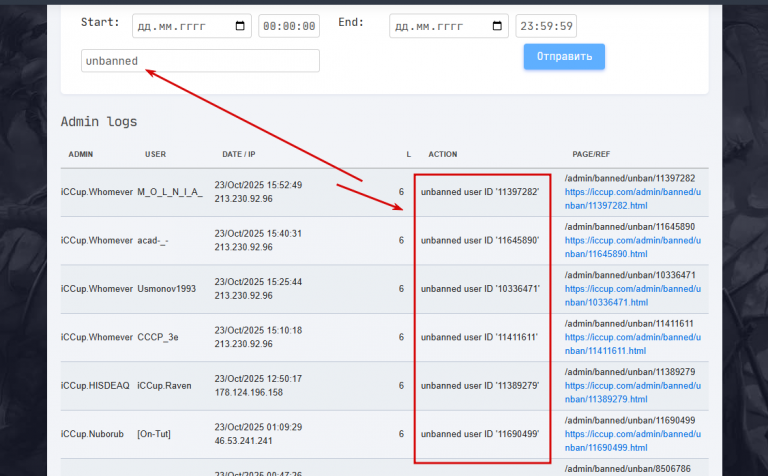Select action text unbanned user ID '11690499'

pyautogui.click(x=480, y=434)
